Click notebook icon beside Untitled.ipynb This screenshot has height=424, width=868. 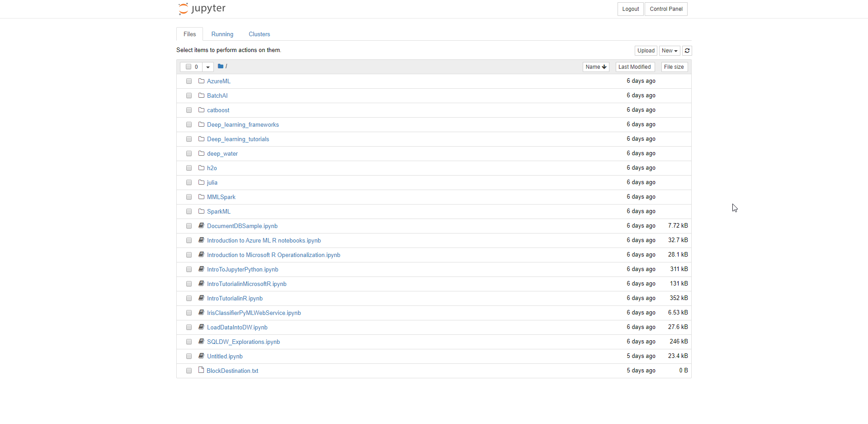pyautogui.click(x=201, y=356)
